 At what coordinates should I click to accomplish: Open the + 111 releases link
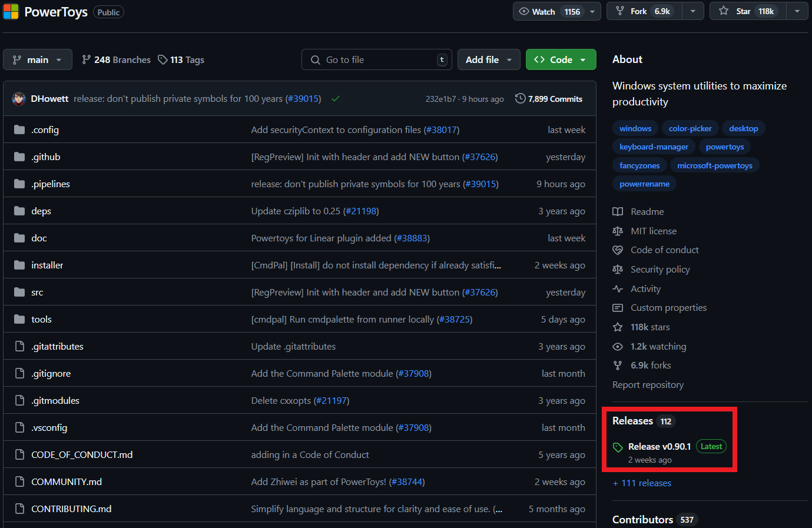642,483
